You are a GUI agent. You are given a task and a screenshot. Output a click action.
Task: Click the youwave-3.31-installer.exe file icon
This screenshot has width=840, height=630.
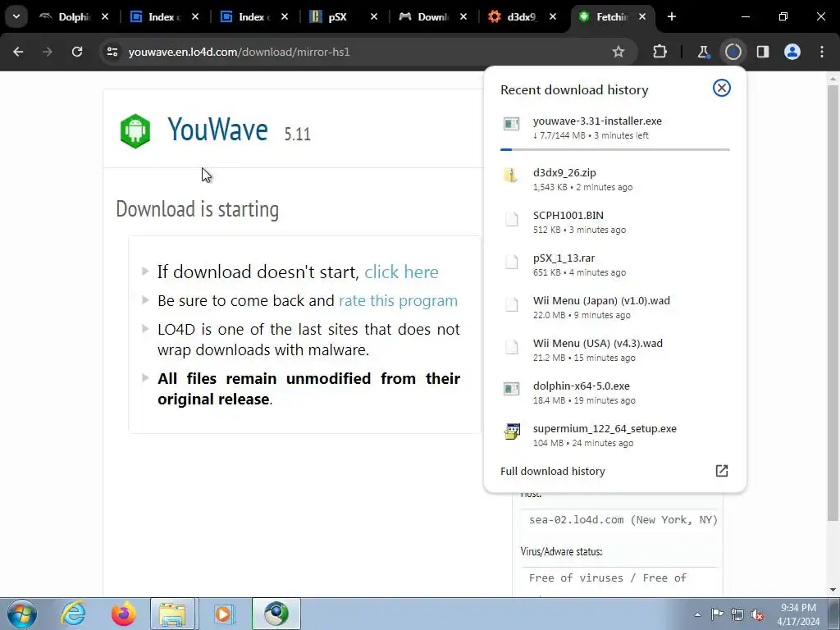[x=511, y=125]
